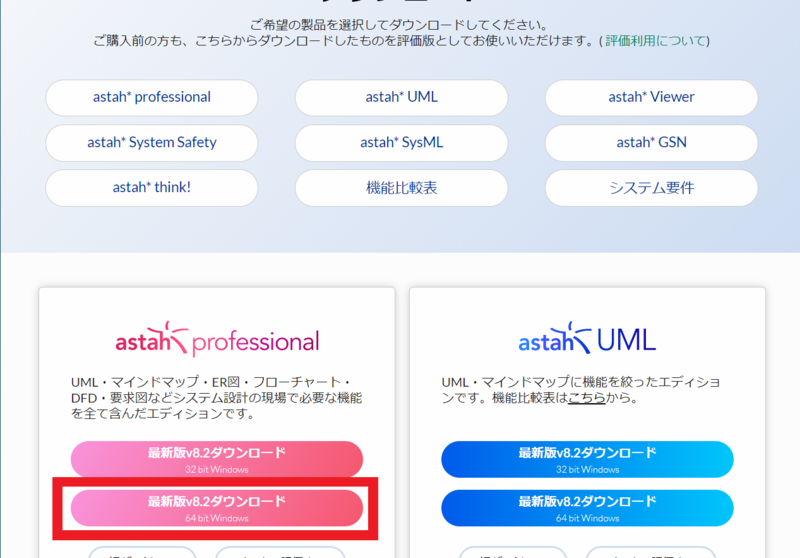Click the astah professional description text
The width and height of the screenshot is (800, 558).
(x=216, y=397)
